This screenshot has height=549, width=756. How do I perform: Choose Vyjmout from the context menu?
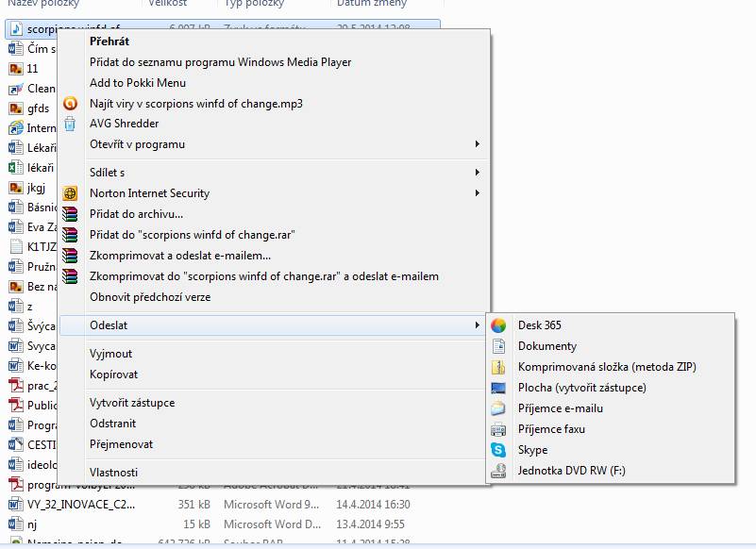tap(110, 354)
